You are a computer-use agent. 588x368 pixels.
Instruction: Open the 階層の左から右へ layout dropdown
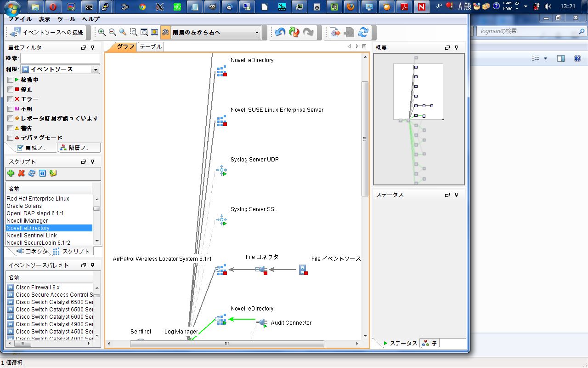(257, 32)
